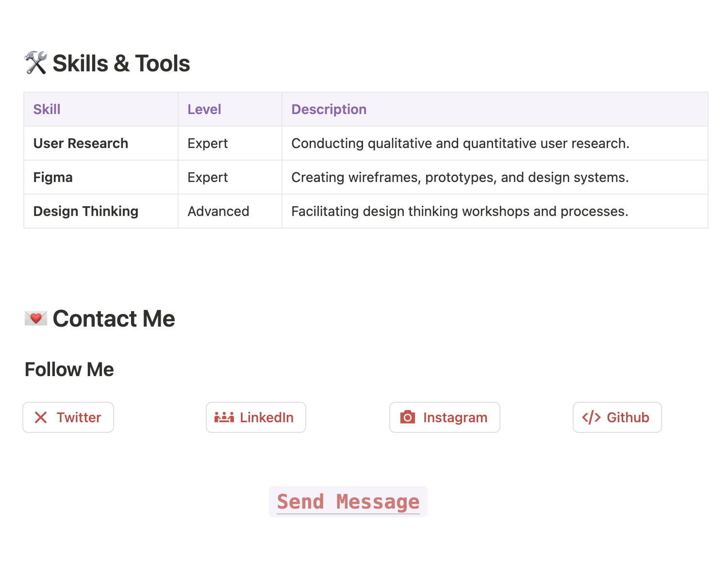Click the love letter envelope emoji

(x=36, y=319)
